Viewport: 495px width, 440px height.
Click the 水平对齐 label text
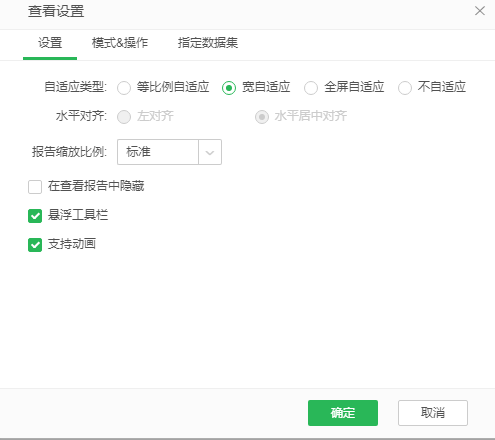click(x=81, y=116)
